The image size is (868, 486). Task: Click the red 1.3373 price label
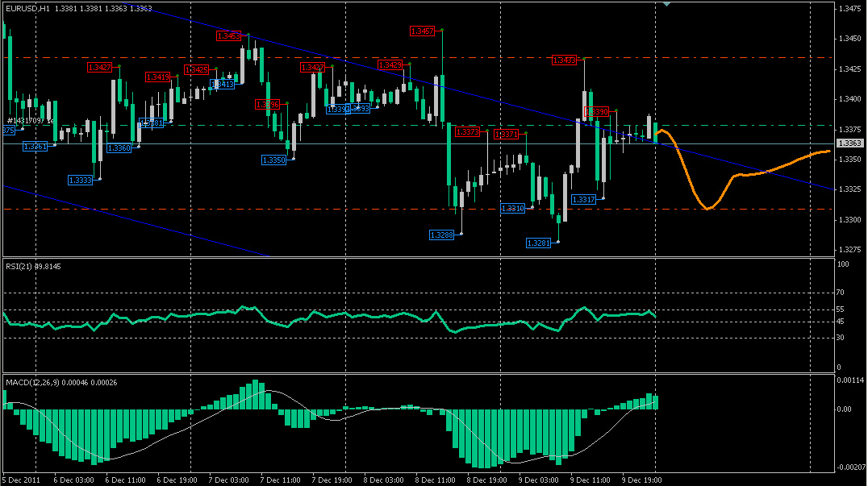pos(467,132)
